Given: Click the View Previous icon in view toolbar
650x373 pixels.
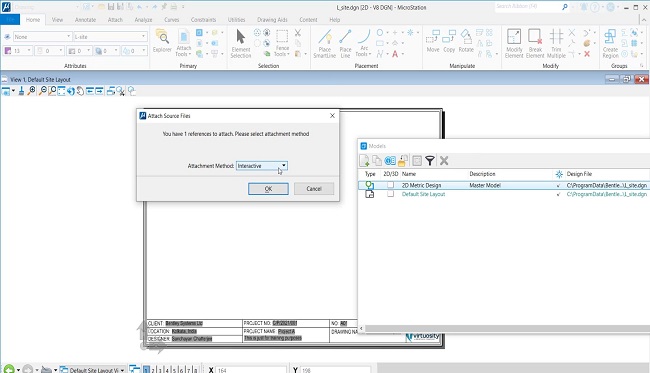Looking at the screenshot, I should (90, 91).
